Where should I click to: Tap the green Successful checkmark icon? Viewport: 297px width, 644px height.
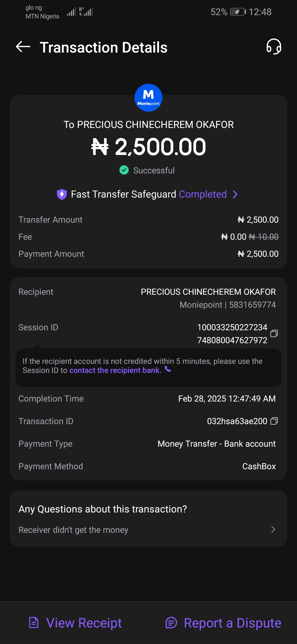(x=124, y=170)
